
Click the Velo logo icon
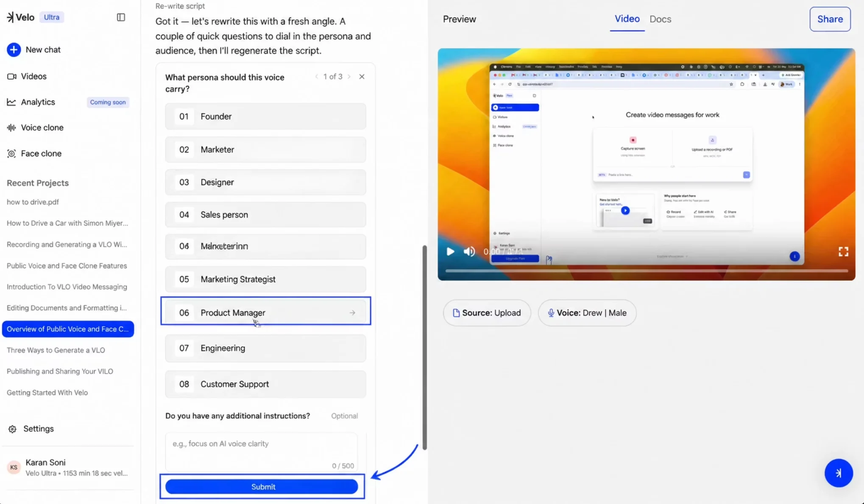pyautogui.click(x=10, y=17)
